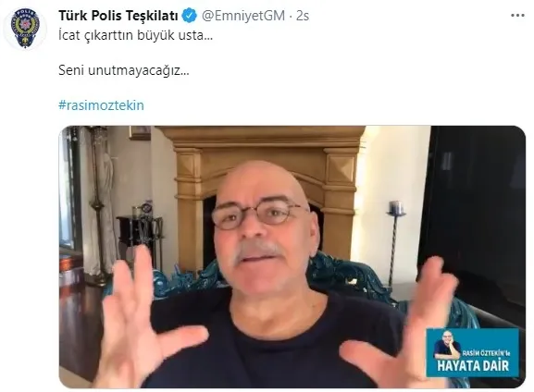Screen dimensions: 534x392
Task: Open the three-dot more options menu
Action: pos(517,16)
